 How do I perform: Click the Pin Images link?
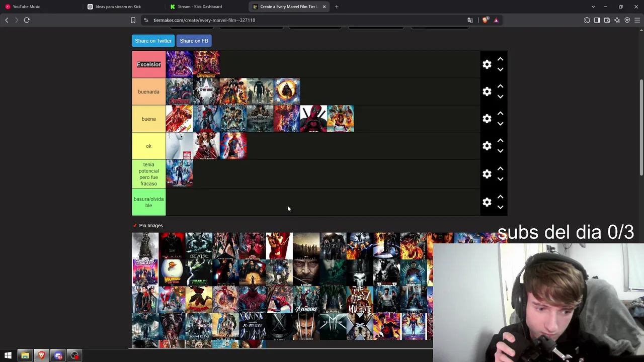tap(151, 226)
